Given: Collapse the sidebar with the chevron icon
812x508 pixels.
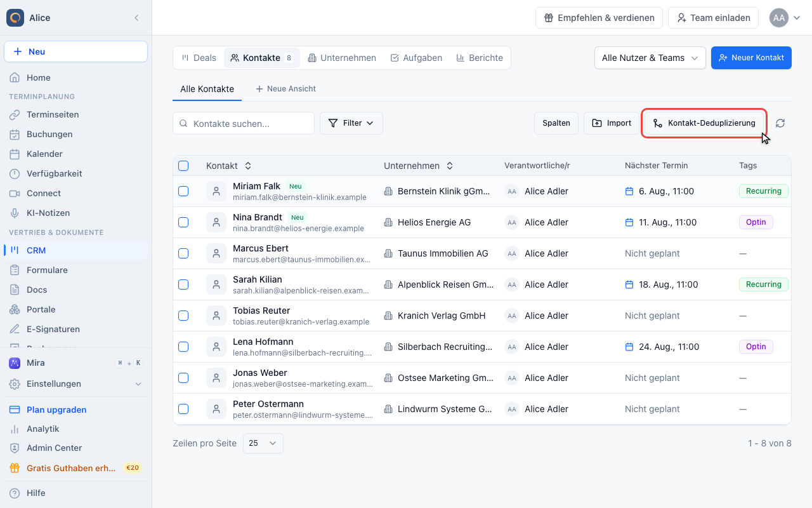Looking at the screenshot, I should [x=136, y=18].
